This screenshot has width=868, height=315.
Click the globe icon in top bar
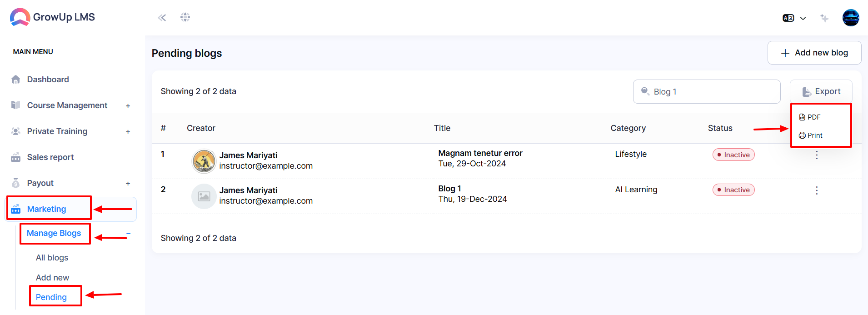pyautogui.click(x=185, y=17)
